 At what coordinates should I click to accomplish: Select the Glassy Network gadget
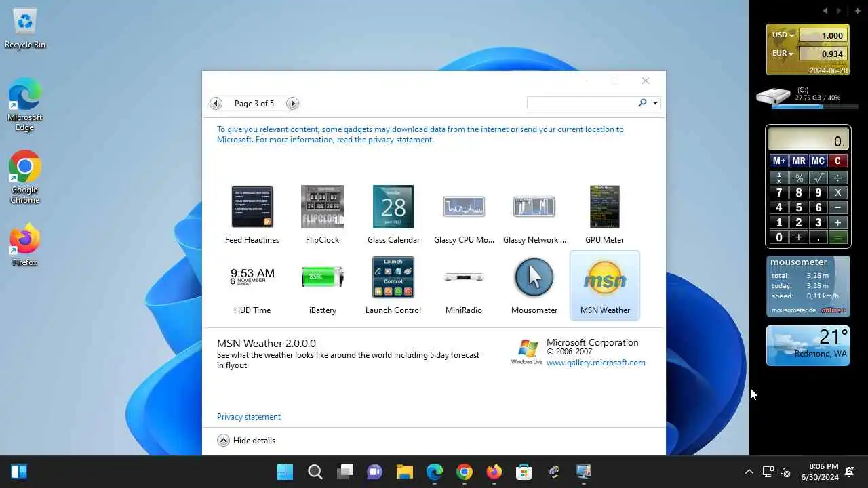pyautogui.click(x=534, y=214)
